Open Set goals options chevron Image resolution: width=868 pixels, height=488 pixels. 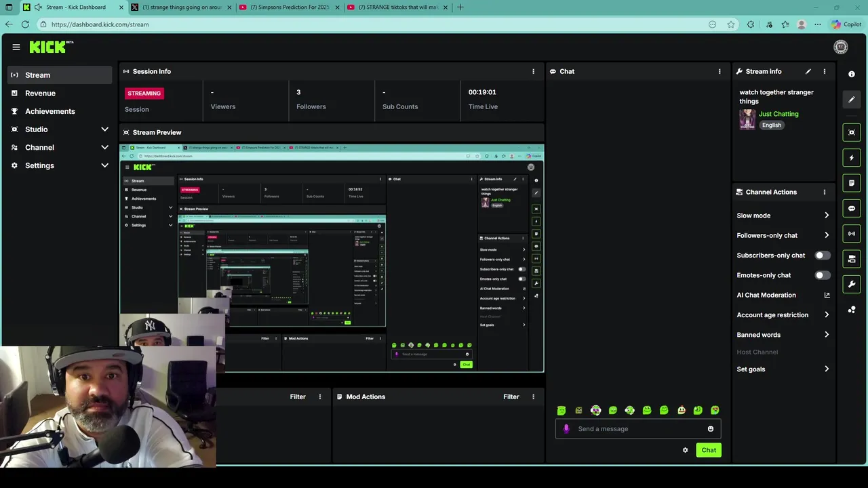point(827,369)
